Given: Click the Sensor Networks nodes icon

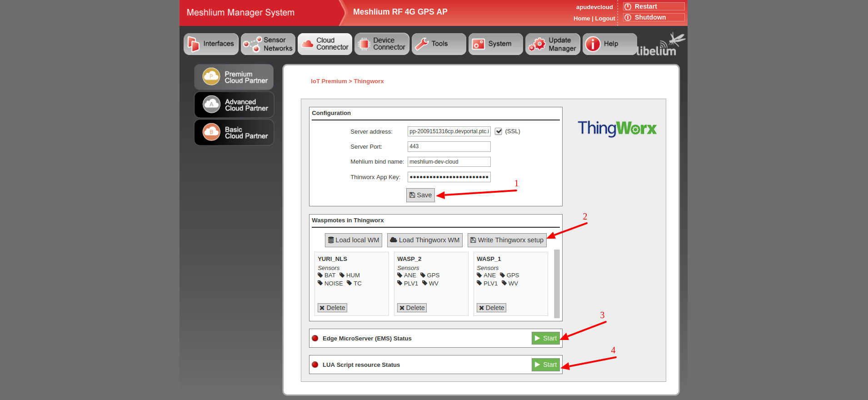Looking at the screenshot, I should (252, 44).
